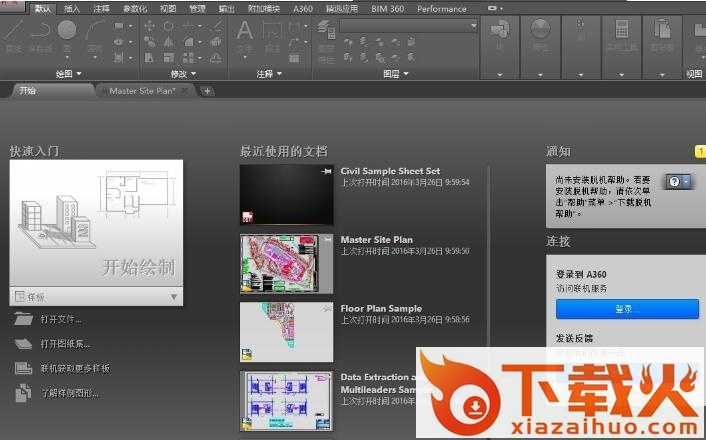706x440 pixels.
Task: Select the Line tool in the ribbon
Action: click(14, 31)
